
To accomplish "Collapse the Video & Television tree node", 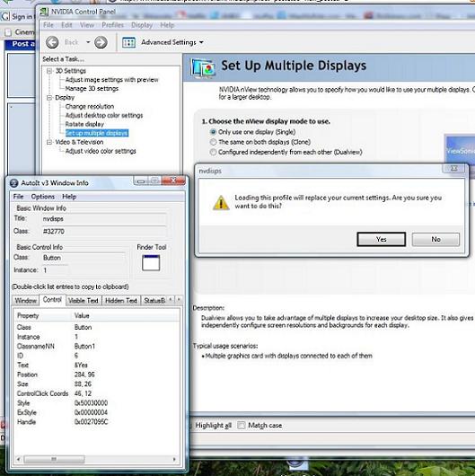I will [x=49, y=142].
